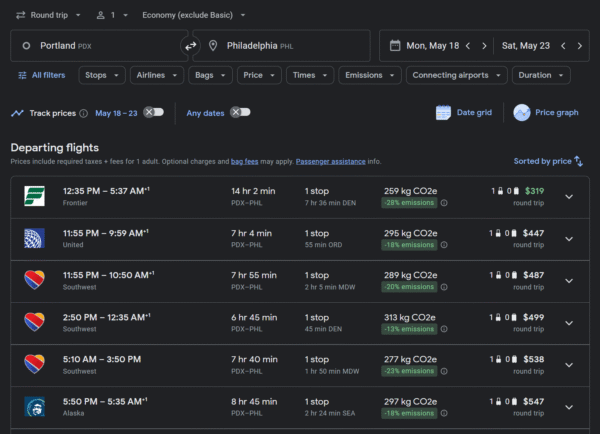Expand the Frontier $319 flight details
The image size is (600, 434).
coord(569,196)
